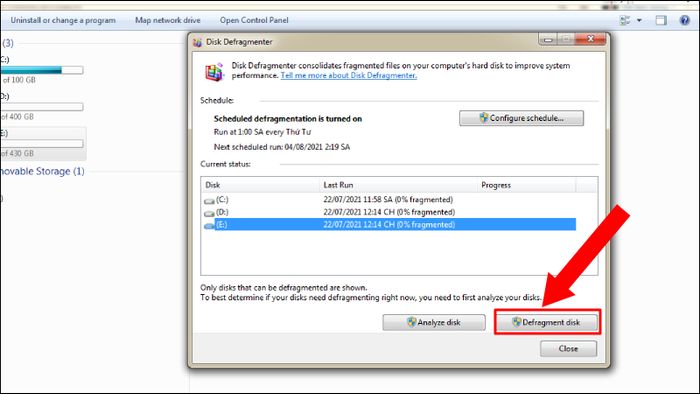Viewport: 700px width, 394px height.
Task: Click the C: drive usage bar in Explorer
Action: (x=42, y=70)
